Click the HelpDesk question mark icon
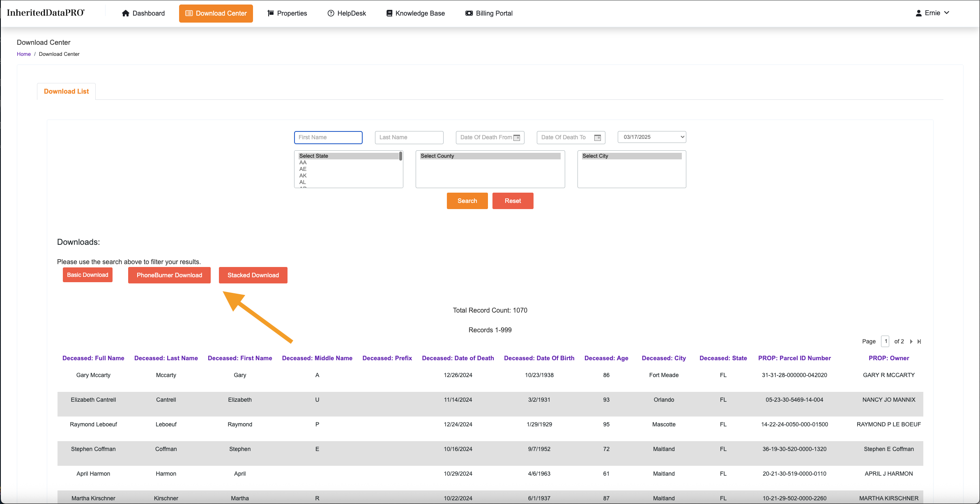Viewport: 980px width, 504px height. click(331, 13)
